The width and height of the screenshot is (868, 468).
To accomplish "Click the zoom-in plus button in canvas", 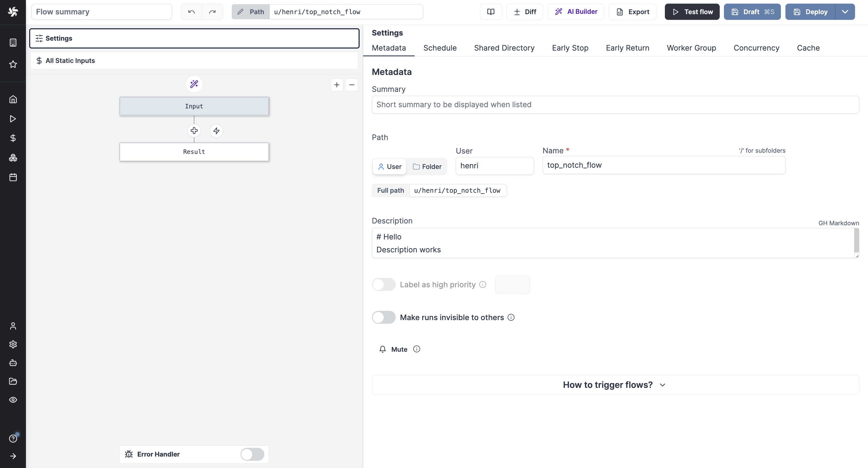I will point(336,85).
